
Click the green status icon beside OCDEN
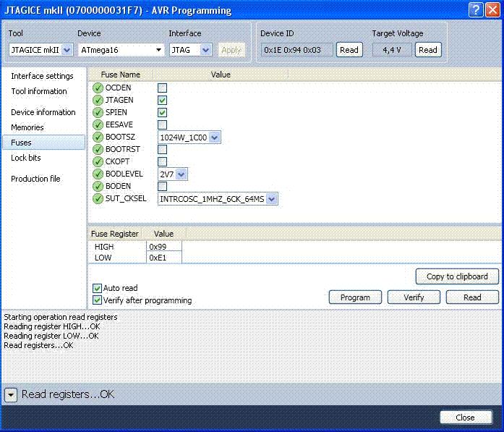click(98, 88)
